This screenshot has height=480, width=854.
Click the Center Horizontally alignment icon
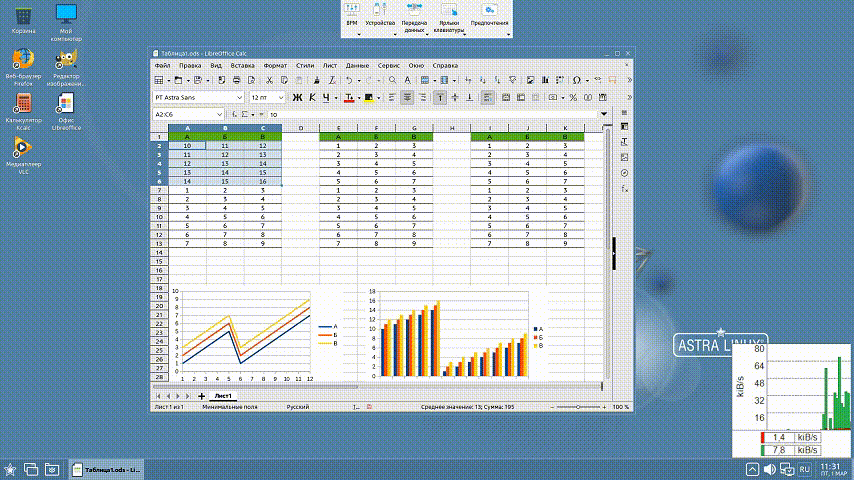coord(408,97)
